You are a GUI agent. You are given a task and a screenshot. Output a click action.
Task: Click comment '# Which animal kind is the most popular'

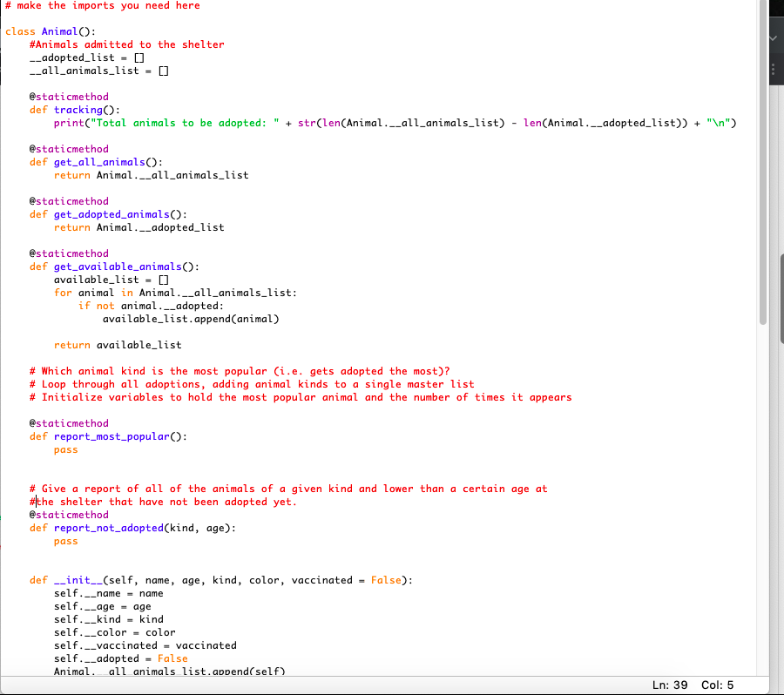(x=240, y=371)
